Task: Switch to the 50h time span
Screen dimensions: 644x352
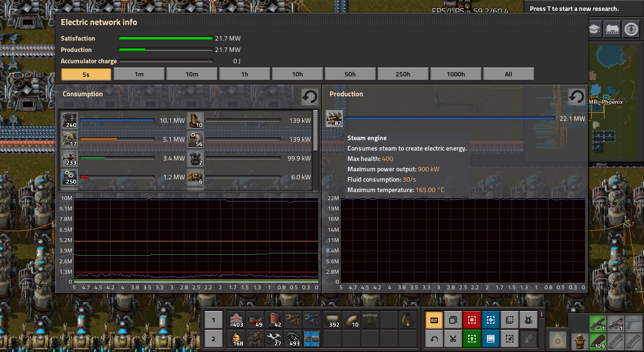Action: tap(350, 74)
